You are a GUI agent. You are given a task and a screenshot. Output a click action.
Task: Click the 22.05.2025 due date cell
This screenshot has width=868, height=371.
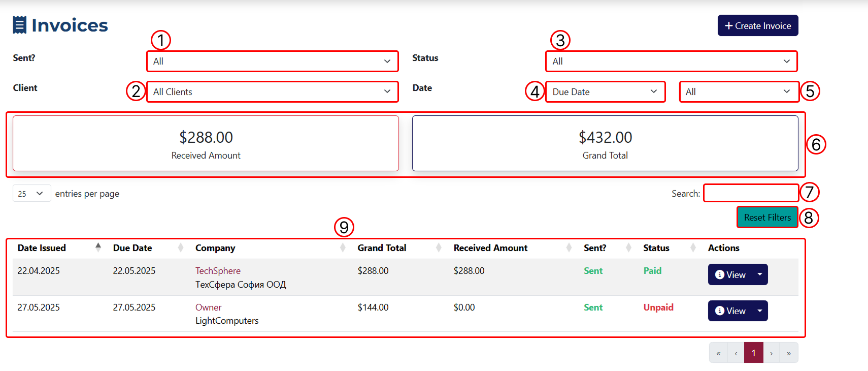pyautogui.click(x=134, y=271)
